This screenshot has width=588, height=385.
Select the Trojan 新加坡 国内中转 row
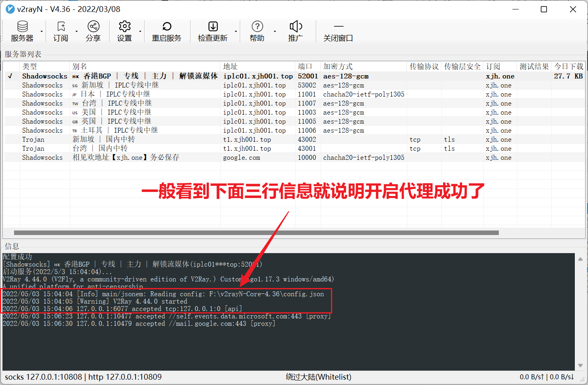[x=294, y=139]
